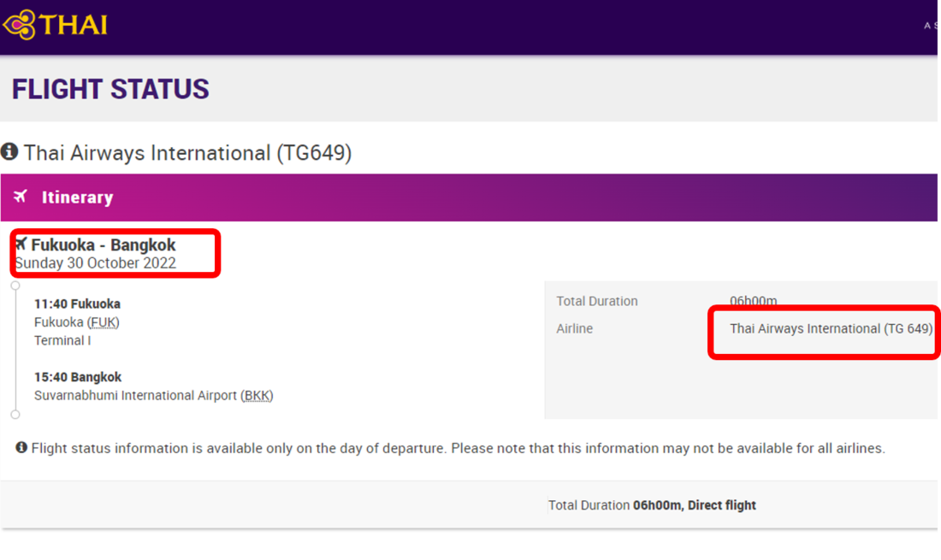The image size is (941, 560).
Task: Click the Thai Airways International (TG 649) airline value
Action: pos(832,328)
